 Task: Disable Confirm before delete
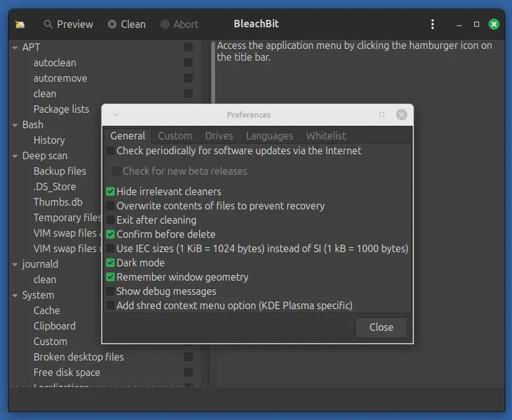[x=110, y=234]
